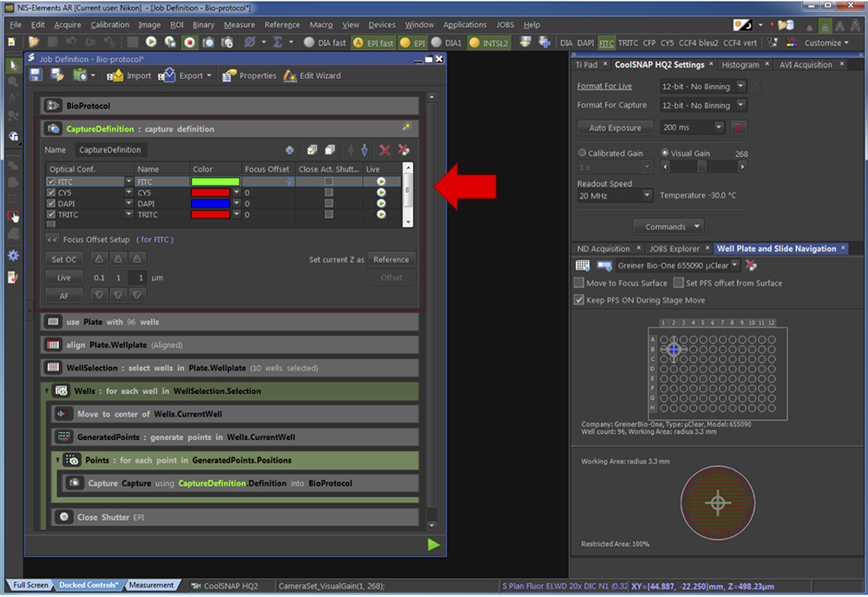
Task: Enable Move to Focus Surface checkbox
Action: coord(579,283)
